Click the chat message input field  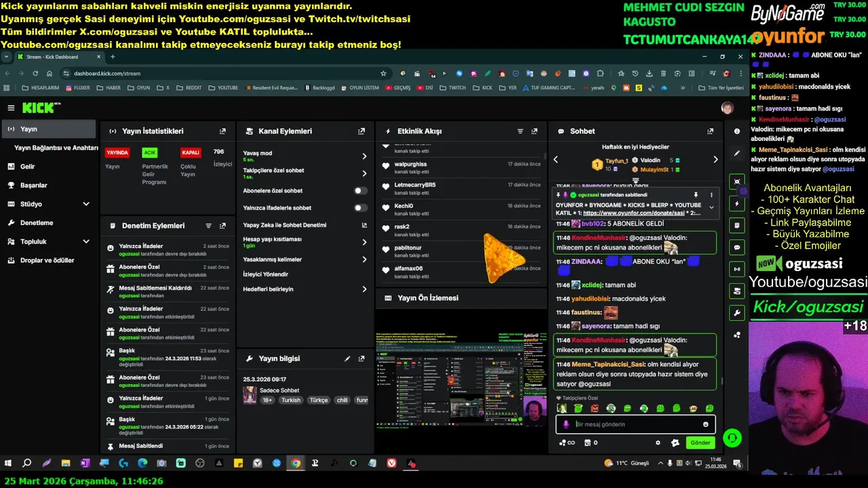(x=635, y=424)
